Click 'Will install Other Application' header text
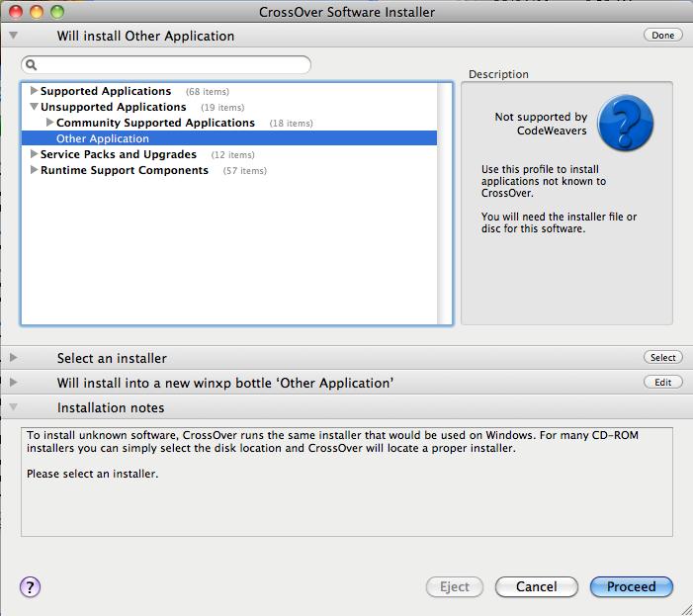This screenshot has width=693, height=616. (x=145, y=36)
